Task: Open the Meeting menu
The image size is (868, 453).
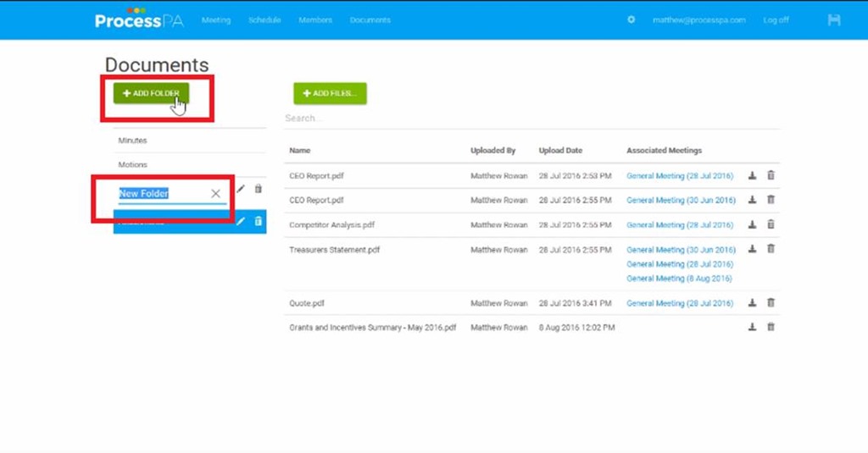Action: click(216, 20)
